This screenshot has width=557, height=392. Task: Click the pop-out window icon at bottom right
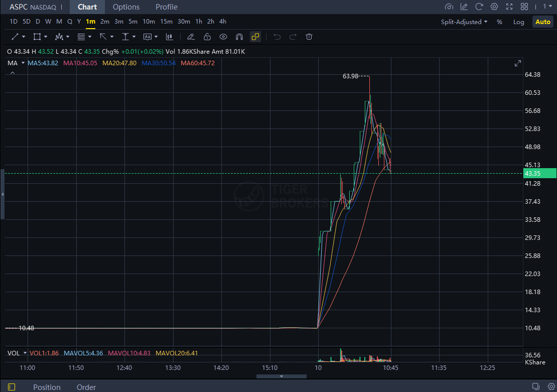pos(536,386)
